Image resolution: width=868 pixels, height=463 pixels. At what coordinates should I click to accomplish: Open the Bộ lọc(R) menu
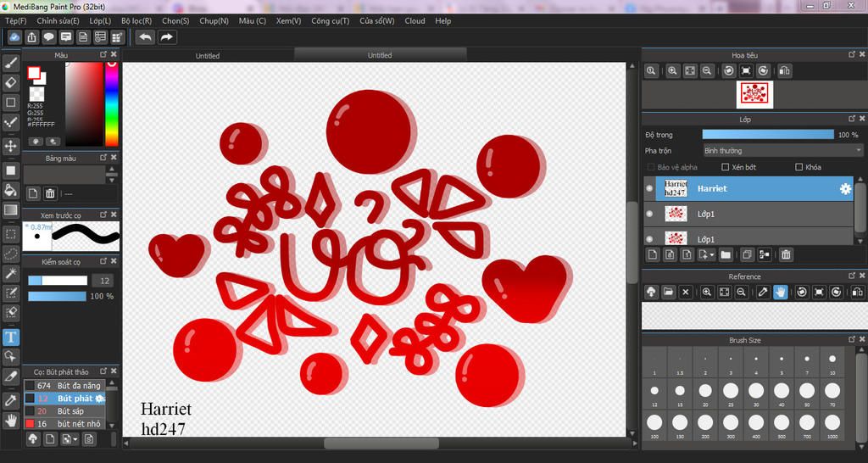[x=136, y=21]
